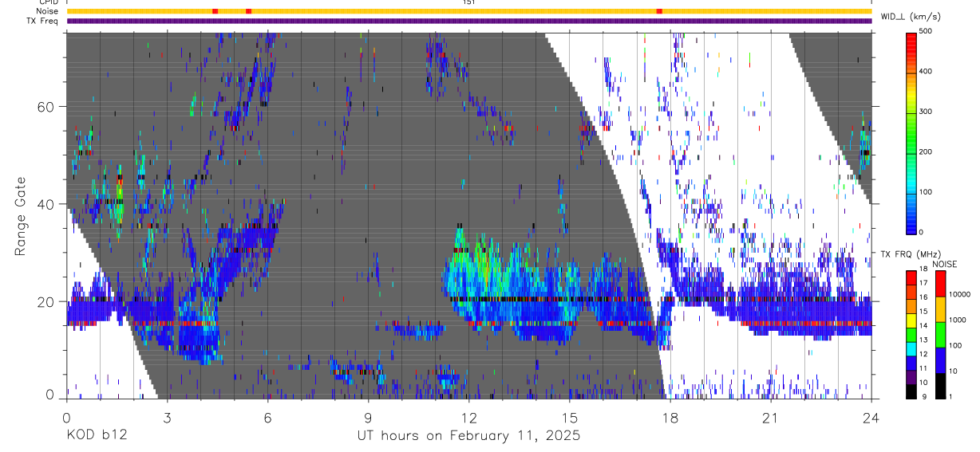The width and height of the screenshot is (980, 452).
Task: Click UT hours axis tick 12
Action: tap(468, 418)
